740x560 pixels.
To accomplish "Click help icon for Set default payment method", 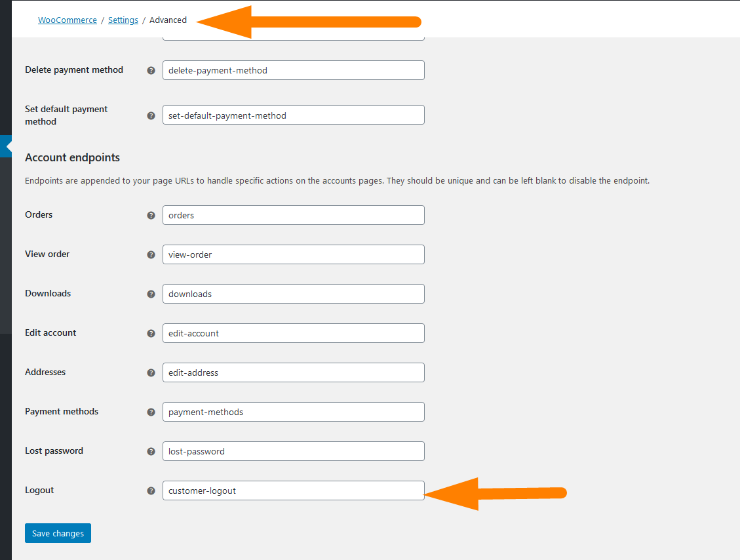I will [x=151, y=115].
